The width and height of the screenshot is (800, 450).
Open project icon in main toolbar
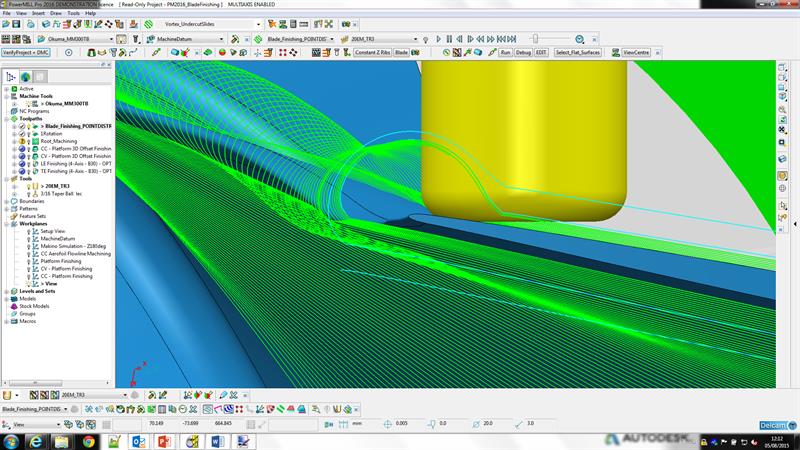pyautogui.click(x=6, y=24)
